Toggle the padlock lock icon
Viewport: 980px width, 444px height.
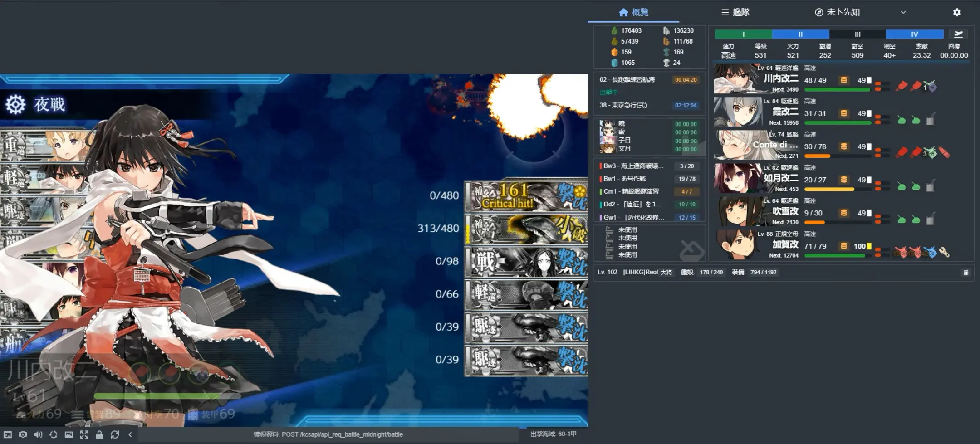[99, 434]
